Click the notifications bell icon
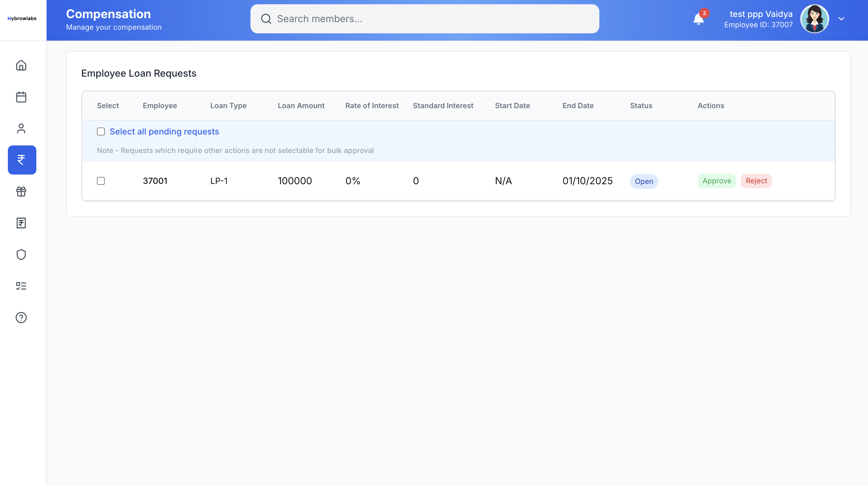The height and width of the screenshot is (486, 868). [698, 18]
